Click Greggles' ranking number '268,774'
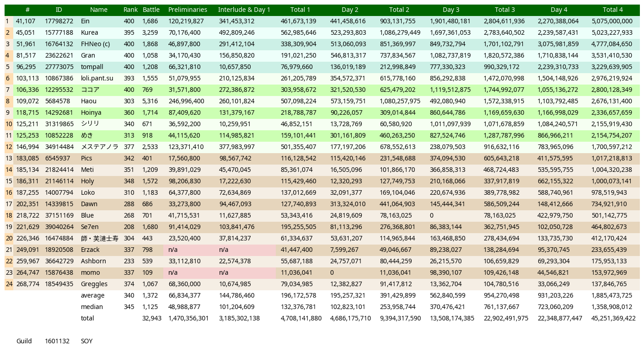This screenshot has width=644, height=352. (27, 284)
